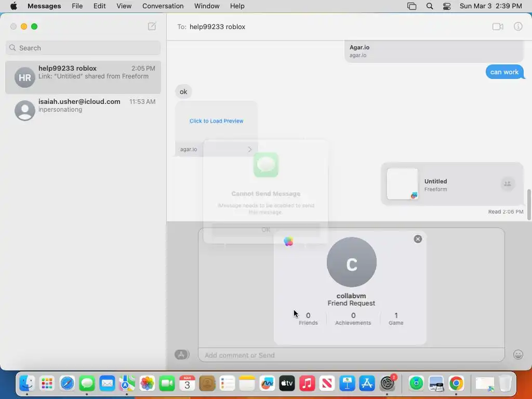Click the Game Center icon on attachment
The height and width of the screenshot is (399, 532).
[288, 241]
